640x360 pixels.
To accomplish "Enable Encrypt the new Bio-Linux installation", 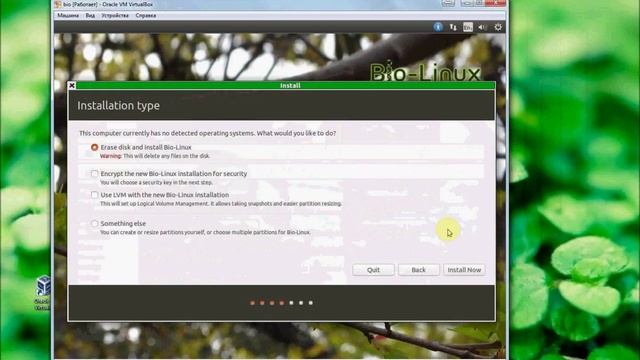I will click(95, 173).
